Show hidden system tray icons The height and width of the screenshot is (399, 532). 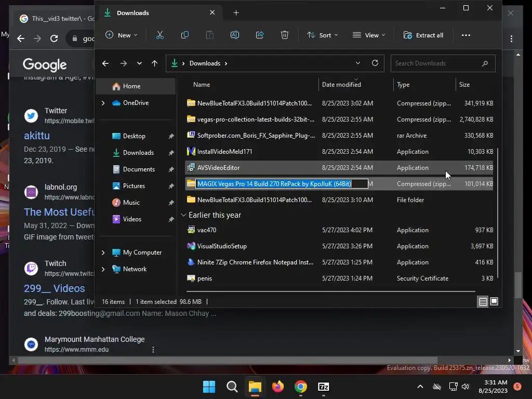420,387
